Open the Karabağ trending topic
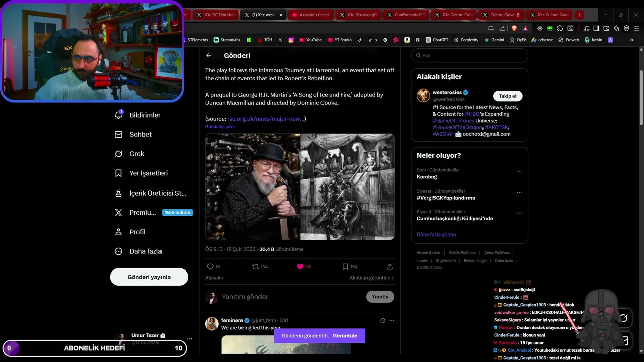Screen dimensions: 644x362 click(x=427, y=177)
